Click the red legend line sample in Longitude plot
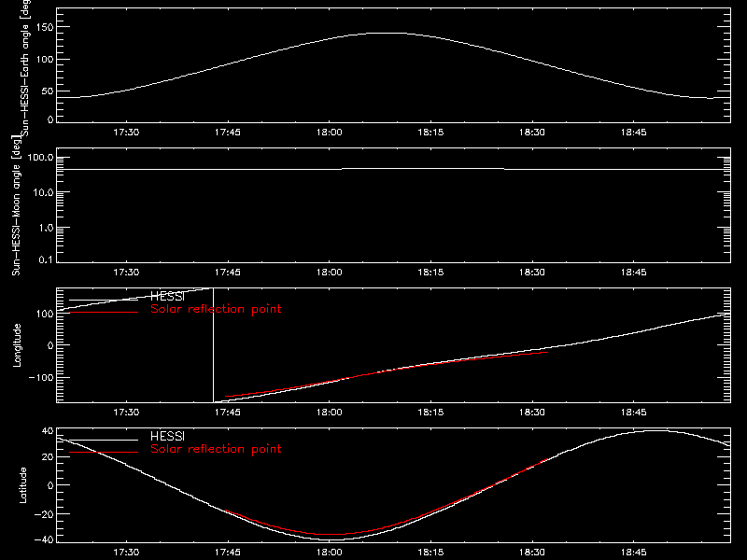The height and width of the screenshot is (560, 747). [104, 313]
